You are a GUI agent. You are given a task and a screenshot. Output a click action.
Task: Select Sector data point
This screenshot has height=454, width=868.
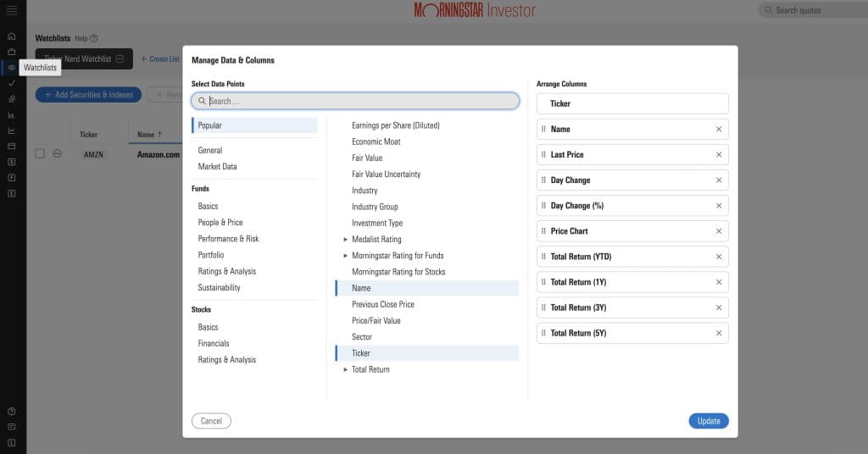[x=361, y=337]
